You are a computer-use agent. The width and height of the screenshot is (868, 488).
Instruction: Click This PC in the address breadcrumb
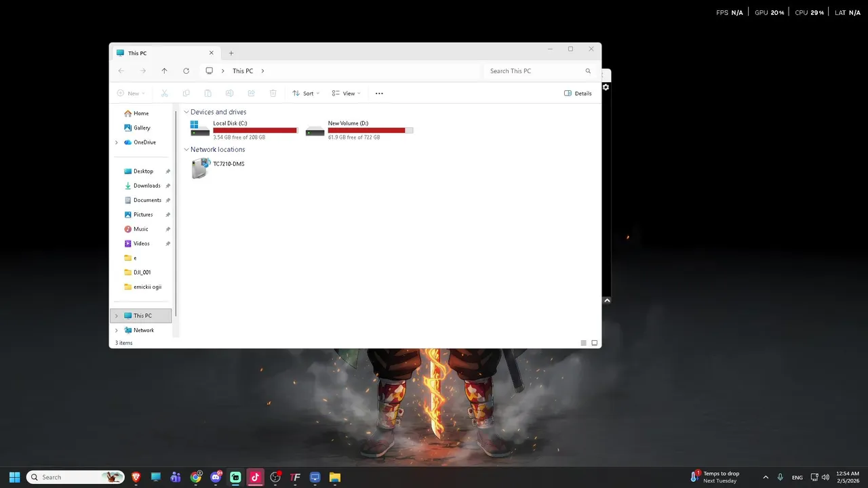tap(243, 70)
